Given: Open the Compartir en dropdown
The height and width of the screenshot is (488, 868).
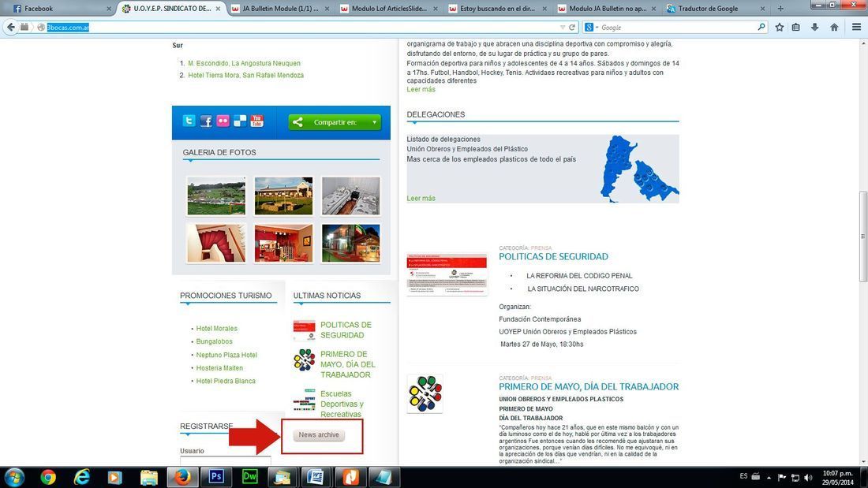Looking at the screenshot, I should point(335,122).
